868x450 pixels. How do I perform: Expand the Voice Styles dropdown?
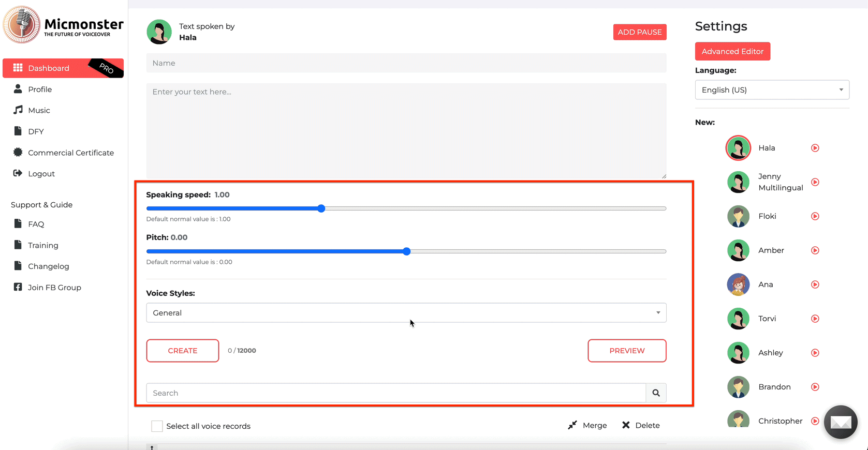pos(406,313)
